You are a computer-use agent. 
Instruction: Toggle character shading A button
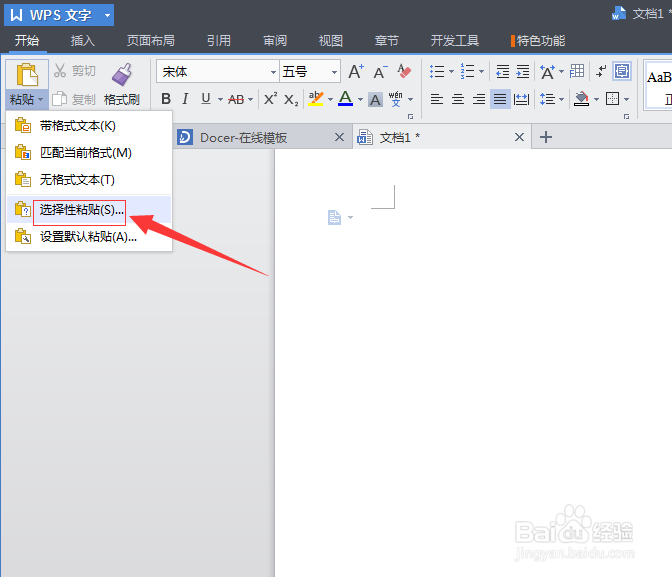coord(375,99)
